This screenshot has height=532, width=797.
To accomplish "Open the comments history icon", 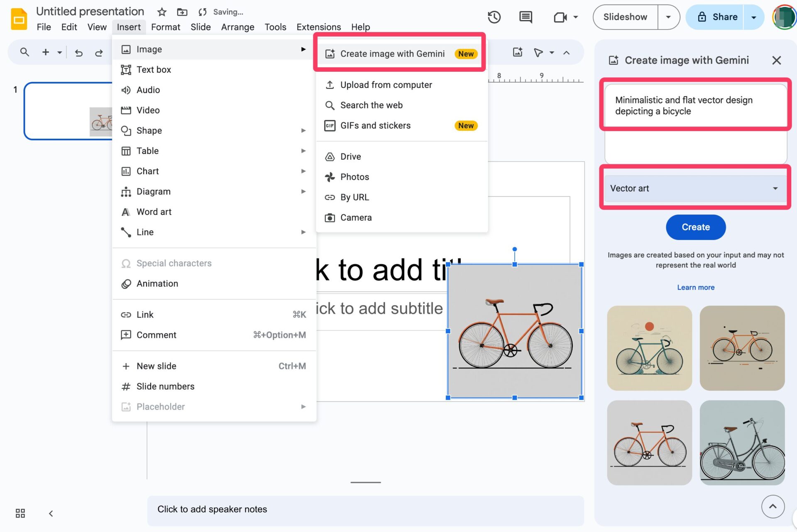I will 526,17.
